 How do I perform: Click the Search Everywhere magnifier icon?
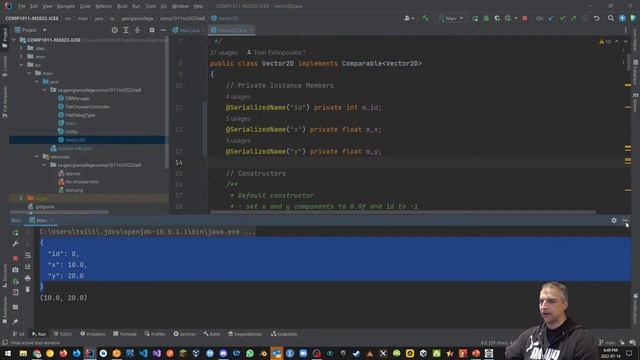pyautogui.click(x=611, y=18)
